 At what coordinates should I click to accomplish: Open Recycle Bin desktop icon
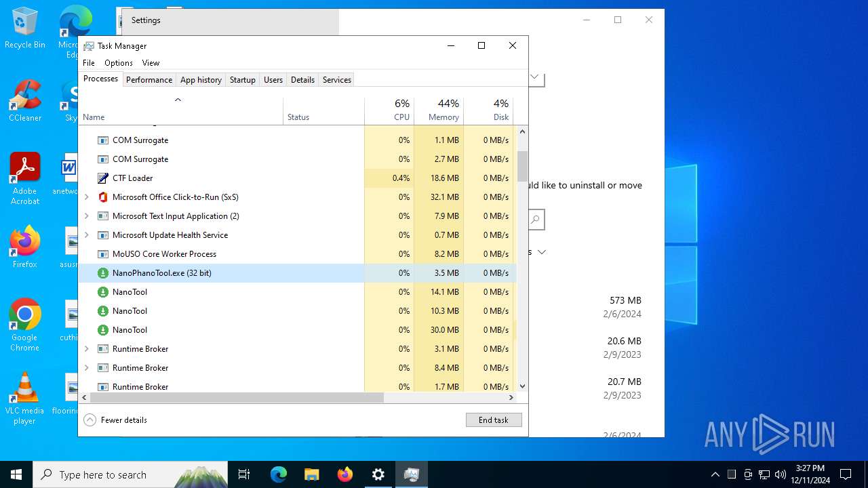click(25, 28)
